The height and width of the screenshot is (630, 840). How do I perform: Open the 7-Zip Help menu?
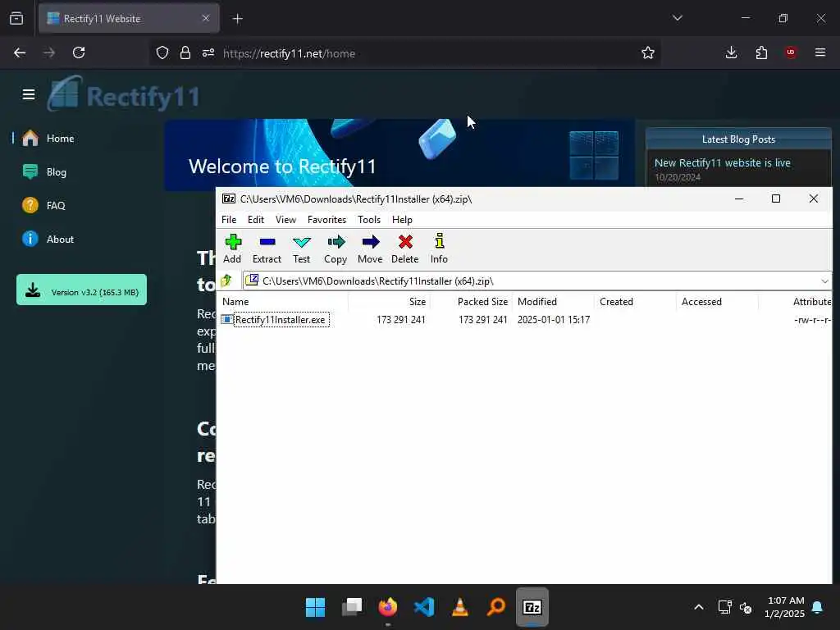[x=402, y=220]
